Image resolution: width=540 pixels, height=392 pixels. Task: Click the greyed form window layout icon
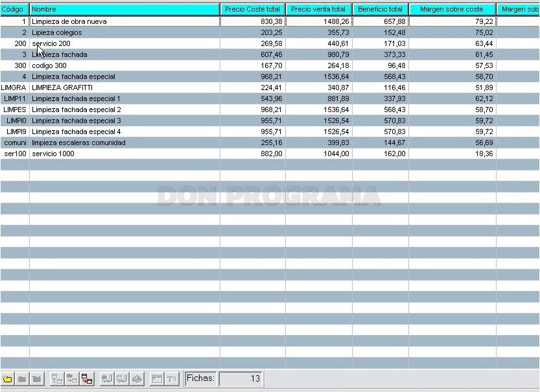(157, 379)
